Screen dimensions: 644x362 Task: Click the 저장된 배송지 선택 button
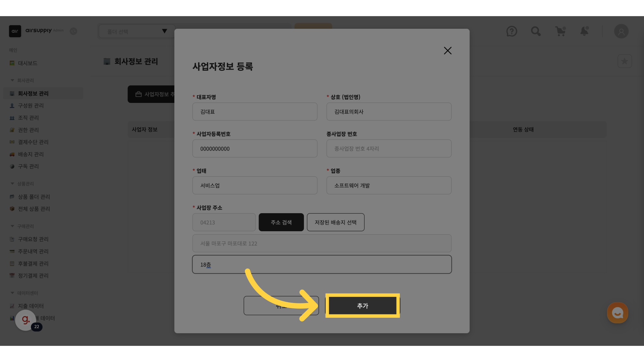coord(335,222)
